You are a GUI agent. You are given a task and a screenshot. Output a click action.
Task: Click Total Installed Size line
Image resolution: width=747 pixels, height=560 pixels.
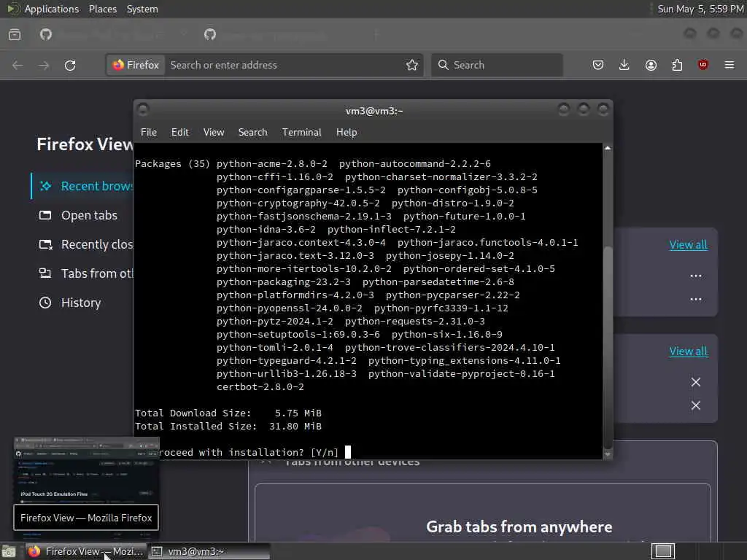(228, 427)
